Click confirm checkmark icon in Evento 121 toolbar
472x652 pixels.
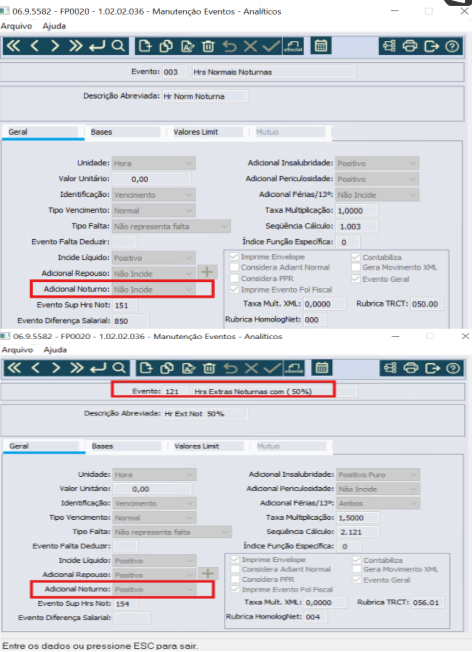[272, 368]
